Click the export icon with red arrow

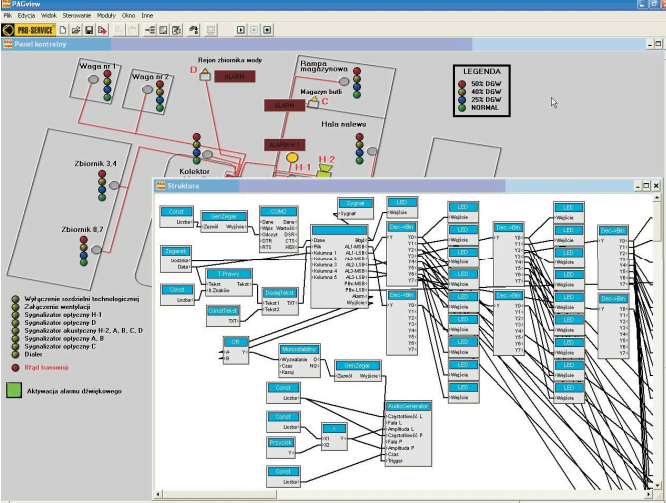tap(102, 30)
